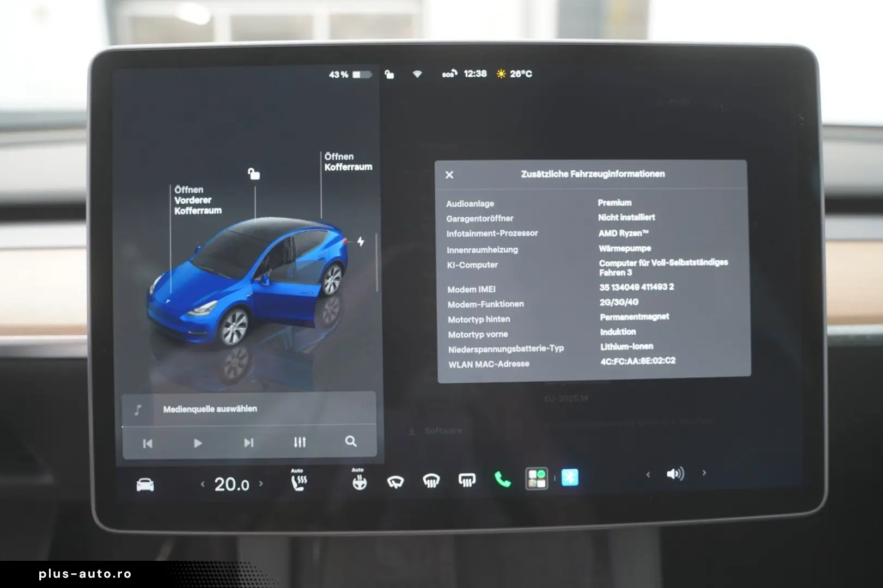Screen dimensions: 883x588
Task: Open Wi-Fi settings from status bar
Action: 417,73
